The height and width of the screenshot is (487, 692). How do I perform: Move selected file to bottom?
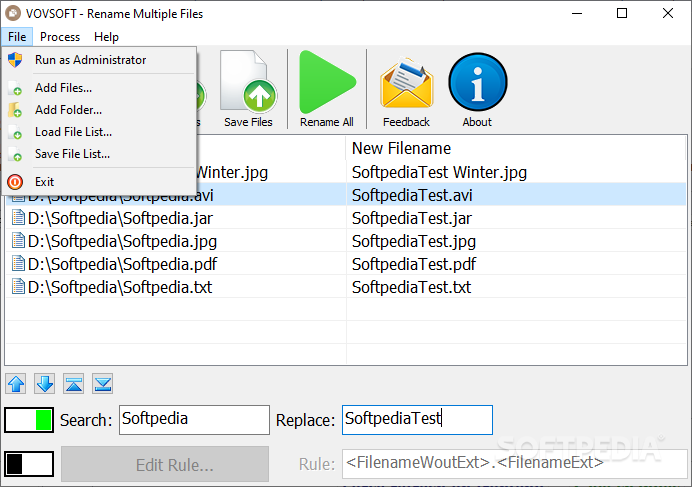pos(102,384)
